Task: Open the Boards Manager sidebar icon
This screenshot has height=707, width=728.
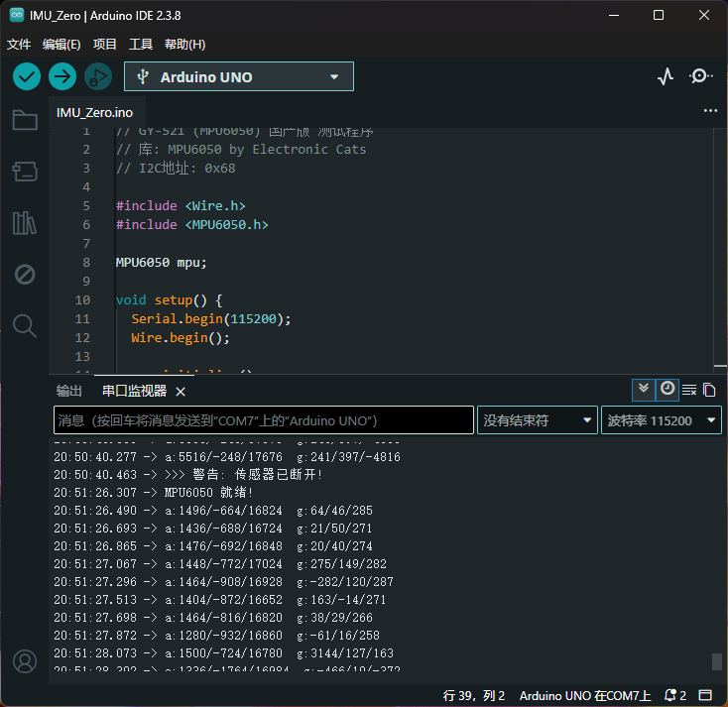Action: point(25,172)
